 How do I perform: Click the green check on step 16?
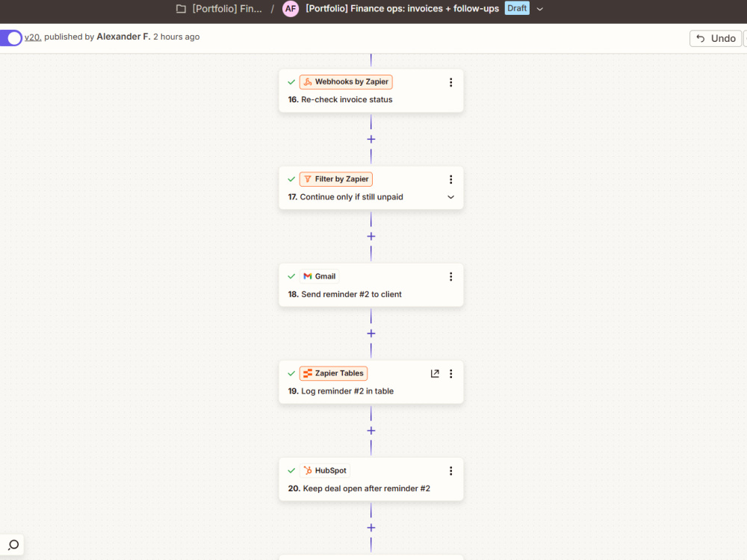[291, 82]
